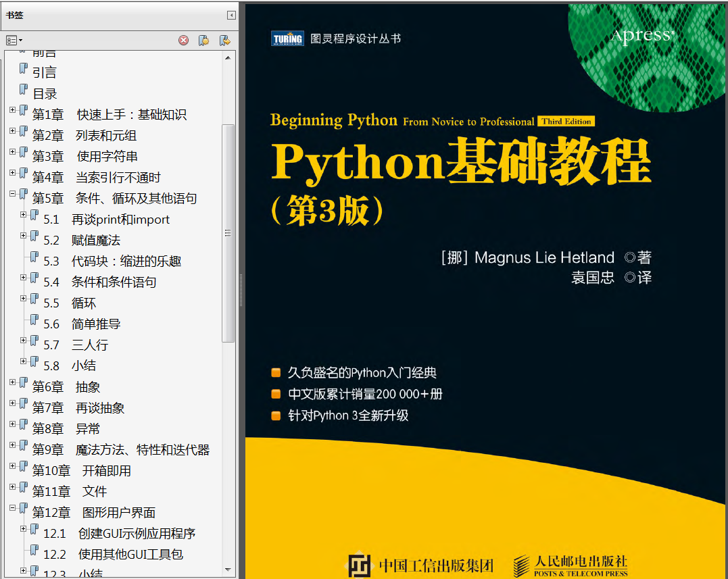Jump to 5.4 条件和条件语句
Image resolution: width=728 pixels, height=579 pixels.
tap(100, 282)
